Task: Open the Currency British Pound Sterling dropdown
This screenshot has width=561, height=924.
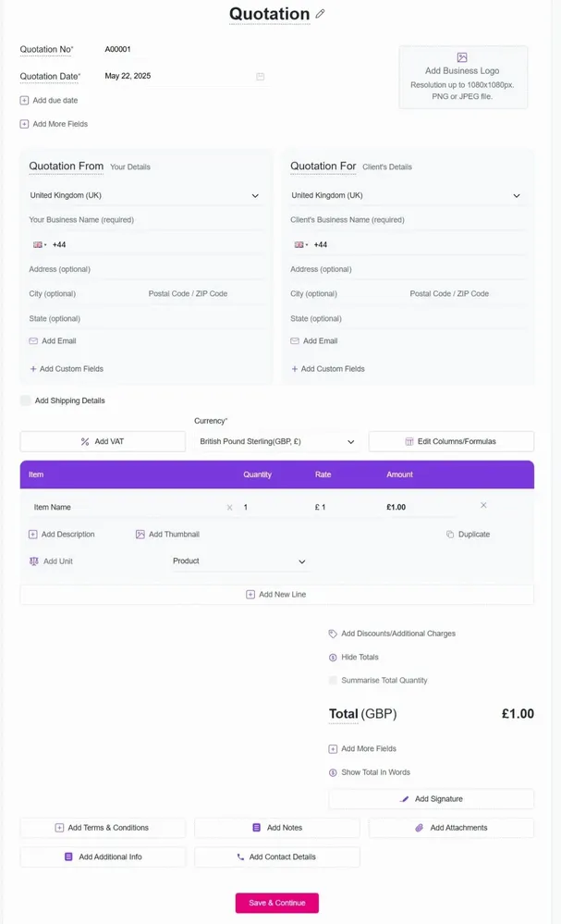Action: click(x=276, y=441)
